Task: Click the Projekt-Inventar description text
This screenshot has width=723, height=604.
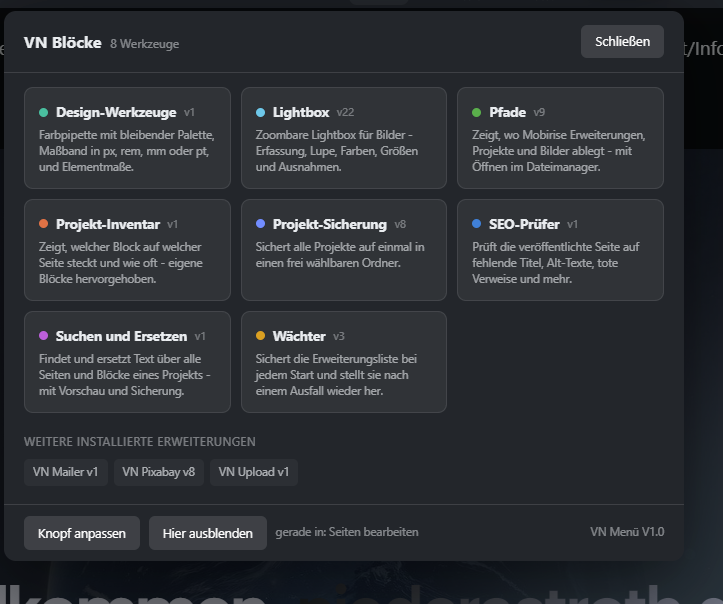Action: 121,263
